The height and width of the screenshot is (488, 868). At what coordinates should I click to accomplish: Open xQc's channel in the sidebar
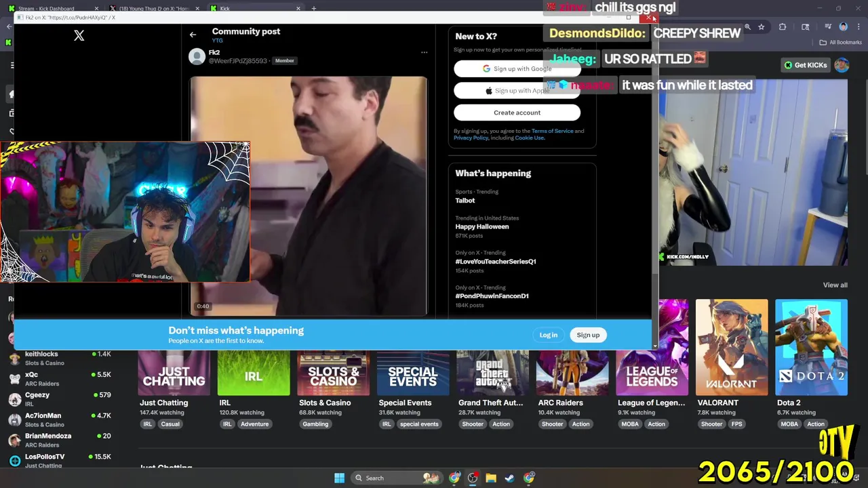[x=60, y=378]
